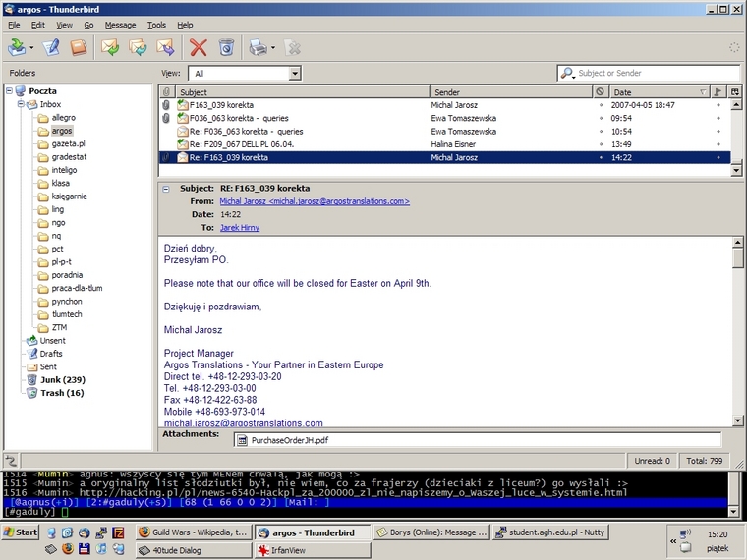Collapse the Inbox folder tree

point(21,104)
